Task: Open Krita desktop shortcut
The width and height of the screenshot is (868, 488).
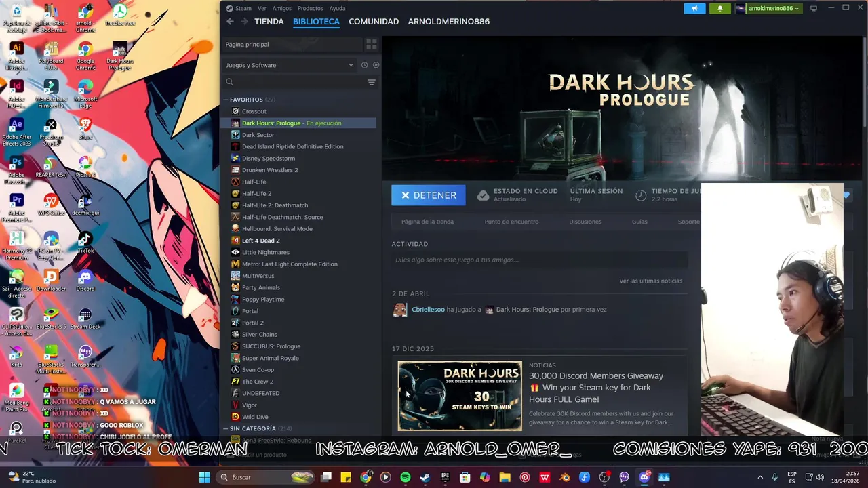Action: (x=17, y=357)
